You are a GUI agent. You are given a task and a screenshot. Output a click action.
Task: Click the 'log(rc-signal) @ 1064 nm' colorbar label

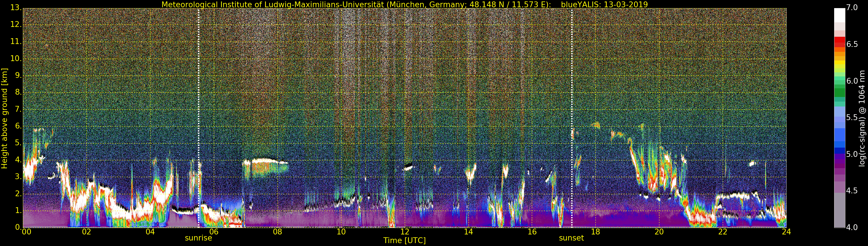[862, 118]
